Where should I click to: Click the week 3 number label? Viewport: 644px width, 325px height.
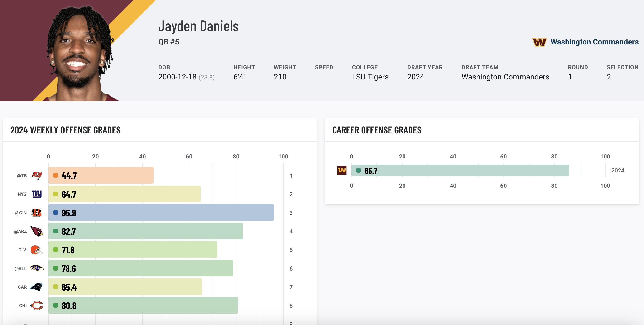pyautogui.click(x=291, y=213)
